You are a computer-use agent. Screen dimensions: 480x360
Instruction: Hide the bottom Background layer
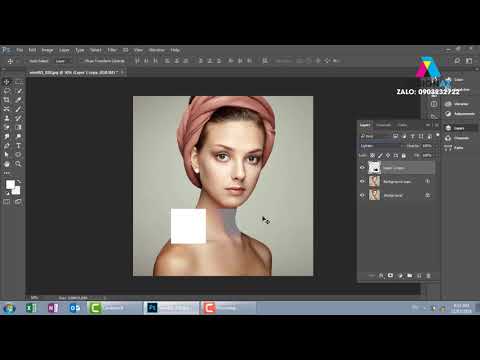[x=362, y=195]
